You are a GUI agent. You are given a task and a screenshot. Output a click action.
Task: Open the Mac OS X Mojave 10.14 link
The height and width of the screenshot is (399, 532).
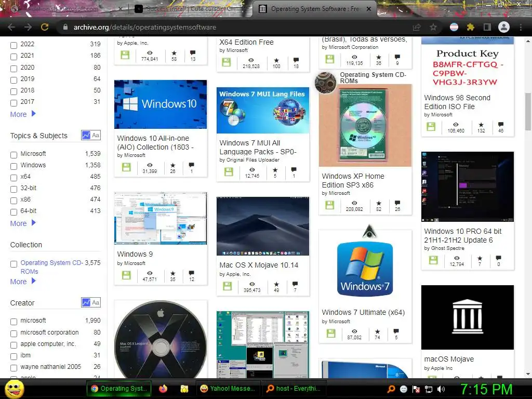pyautogui.click(x=259, y=265)
